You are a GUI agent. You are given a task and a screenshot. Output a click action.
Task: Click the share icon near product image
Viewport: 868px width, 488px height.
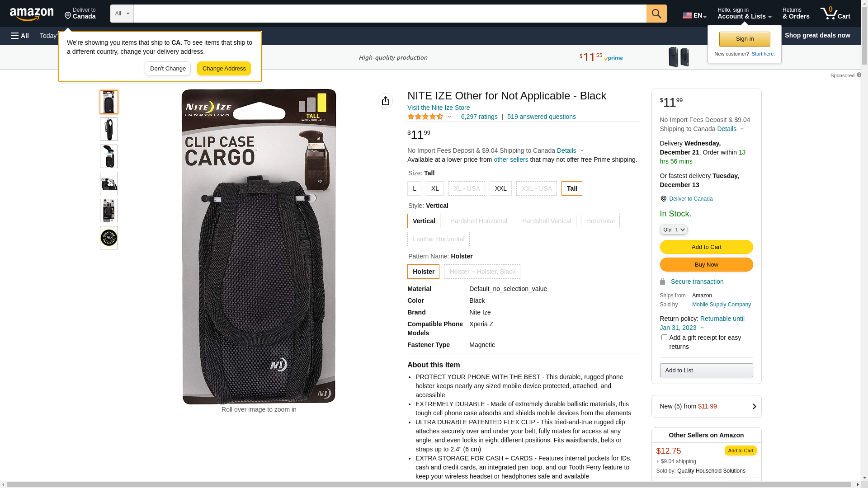click(385, 101)
